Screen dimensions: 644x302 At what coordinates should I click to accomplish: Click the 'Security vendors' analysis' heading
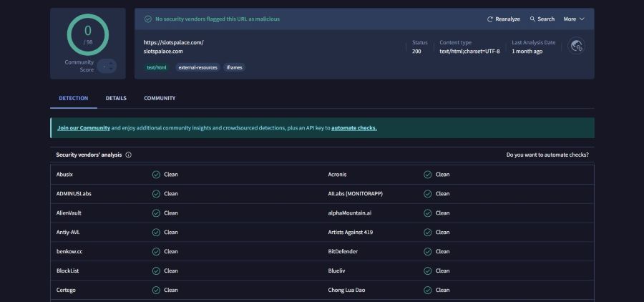point(89,155)
